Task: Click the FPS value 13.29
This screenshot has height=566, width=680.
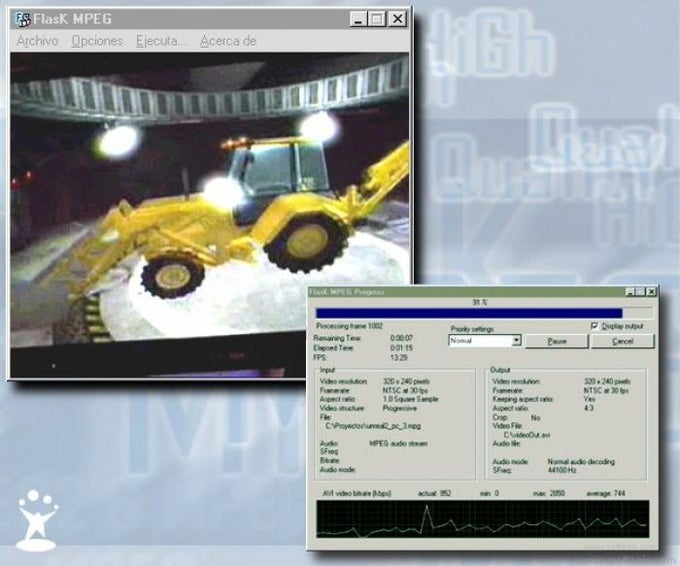Action: click(x=399, y=358)
